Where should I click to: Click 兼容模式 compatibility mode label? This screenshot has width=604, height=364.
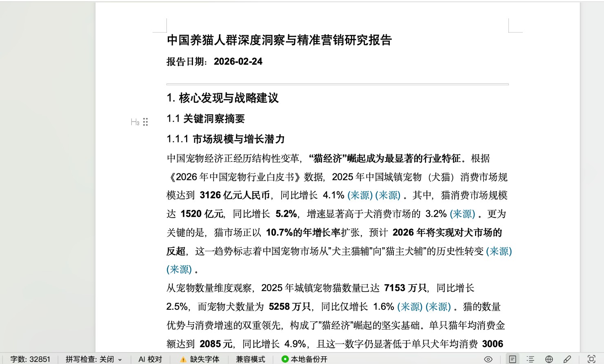(250, 360)
